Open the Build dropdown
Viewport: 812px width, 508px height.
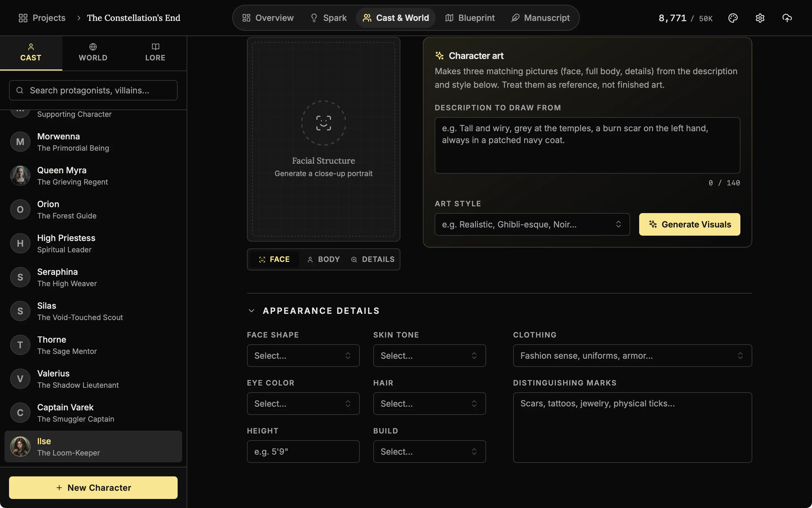coord(429,452)
